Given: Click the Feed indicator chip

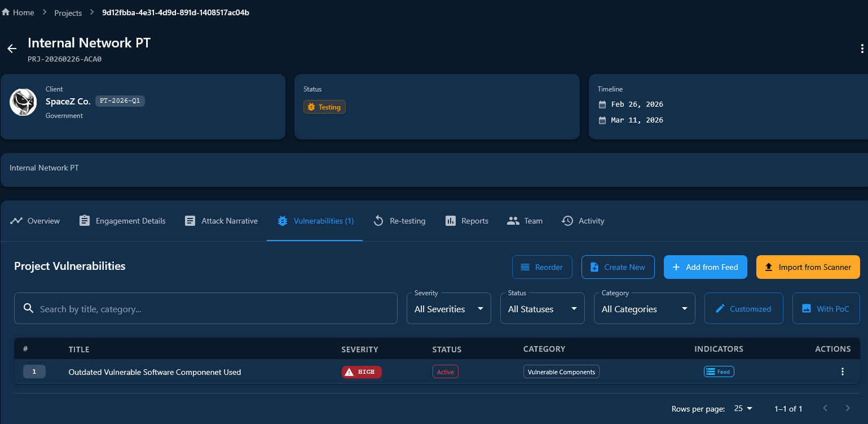Looking at the screenshot, I should point(719,372).
